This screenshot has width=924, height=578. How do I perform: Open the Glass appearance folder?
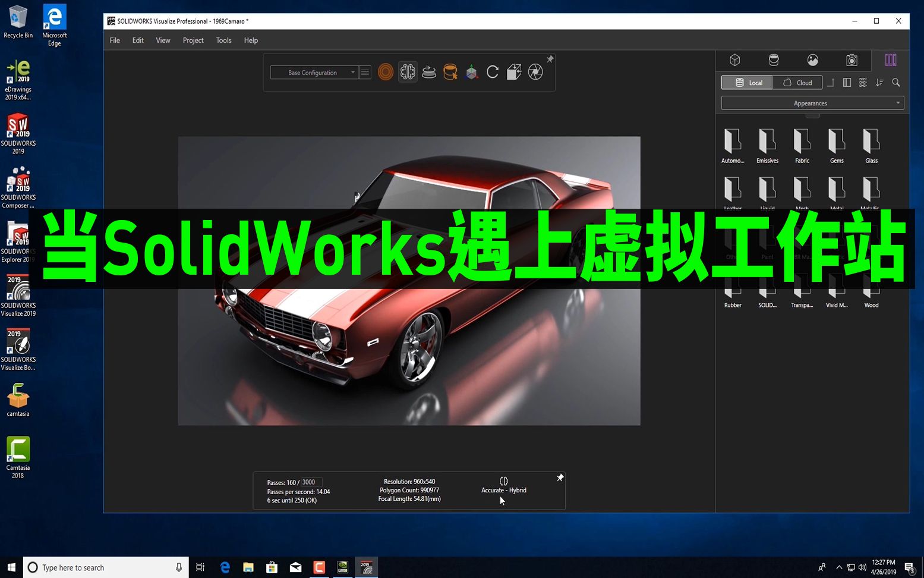(871, 146)
